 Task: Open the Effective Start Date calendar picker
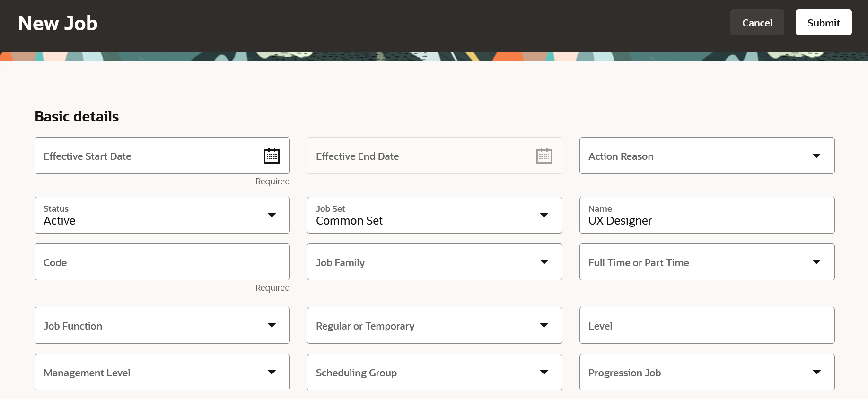(272, 156)
